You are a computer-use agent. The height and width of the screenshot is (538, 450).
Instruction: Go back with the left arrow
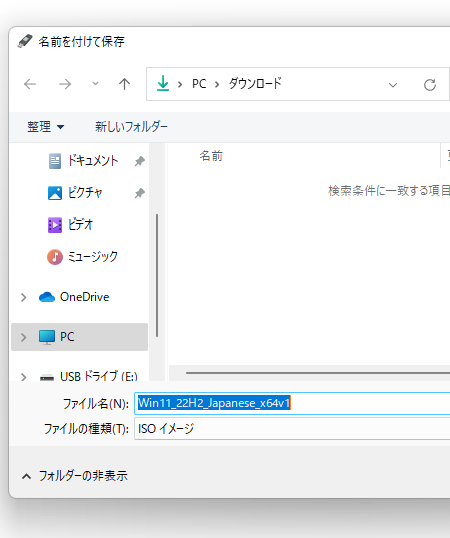tap(30, 84)
